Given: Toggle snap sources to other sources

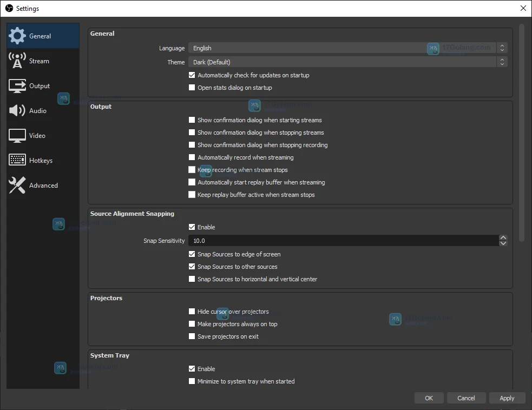Looking at the screenshot, I should tap(192, 267).
